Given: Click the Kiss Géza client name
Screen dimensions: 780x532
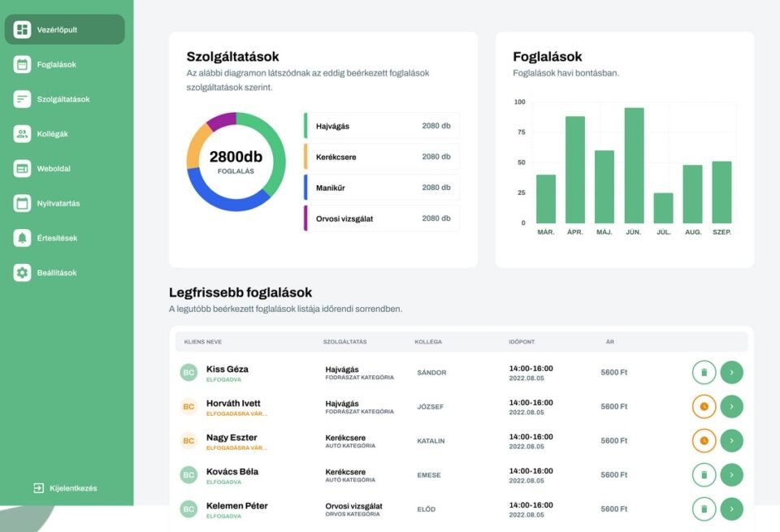Looking at the screenshot, I should tap(227, 370).
